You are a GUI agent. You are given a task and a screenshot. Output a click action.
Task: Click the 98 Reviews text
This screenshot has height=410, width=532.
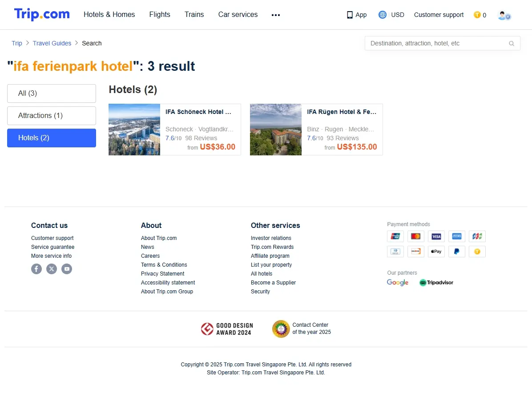tap(201, 138)
